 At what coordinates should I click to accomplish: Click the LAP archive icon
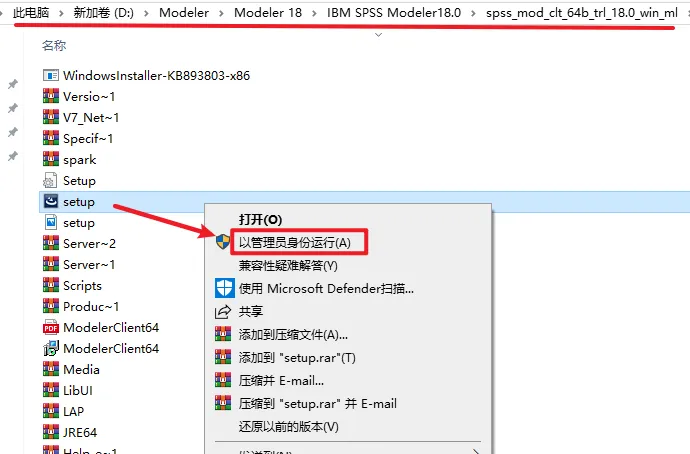click(51, 411)
